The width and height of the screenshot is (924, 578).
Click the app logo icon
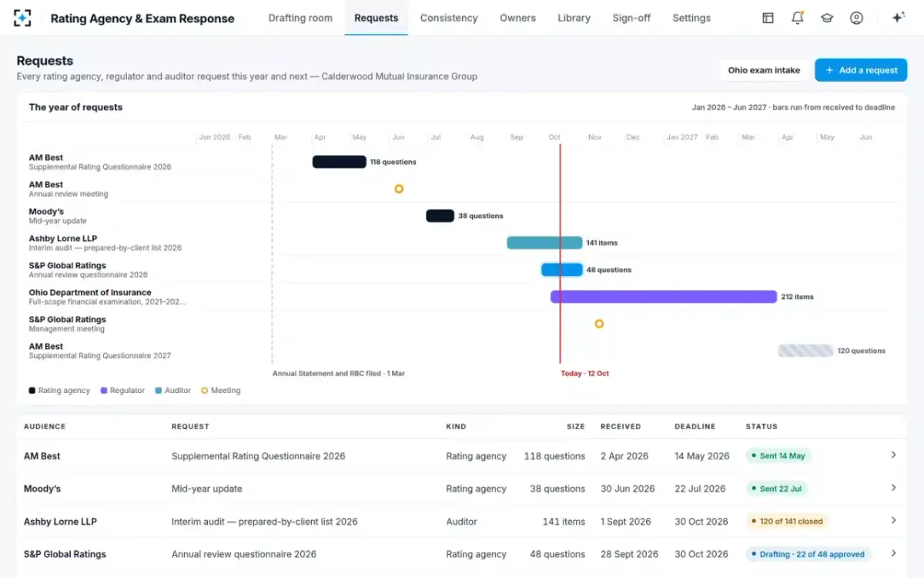tap(22, 18)
